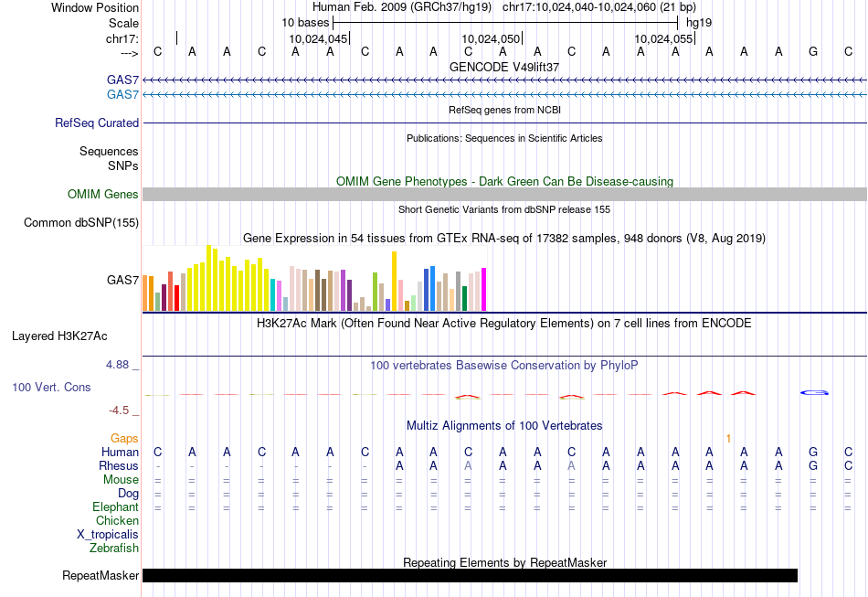Click the strand direction arrow label
868x597 pixels.
(130, 53)
